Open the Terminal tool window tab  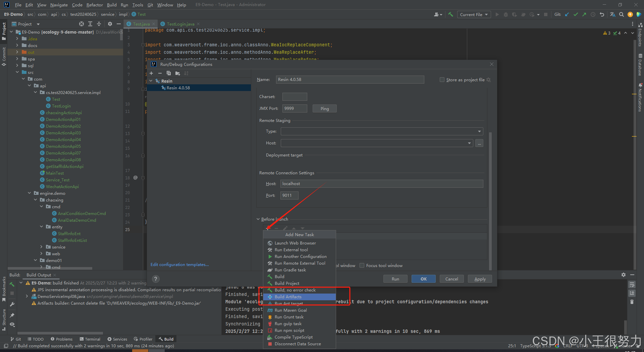click(90, 339)
